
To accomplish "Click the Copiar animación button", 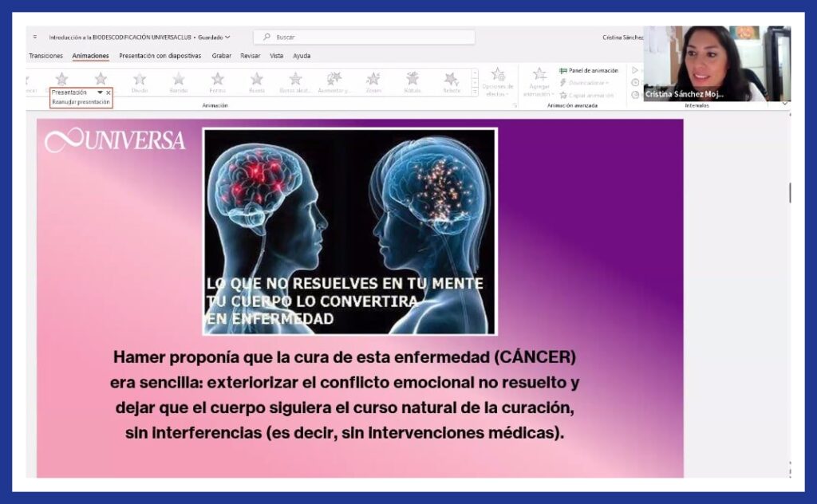I will pyautogui.click(x=586, y=95).
